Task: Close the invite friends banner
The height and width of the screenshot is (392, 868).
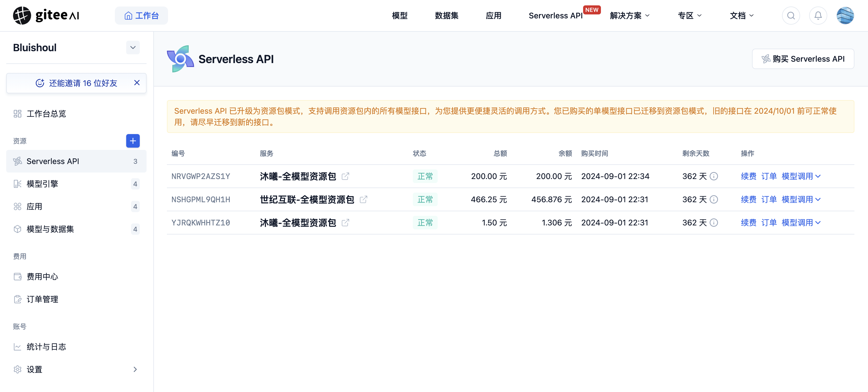Action: click(137, 83)
